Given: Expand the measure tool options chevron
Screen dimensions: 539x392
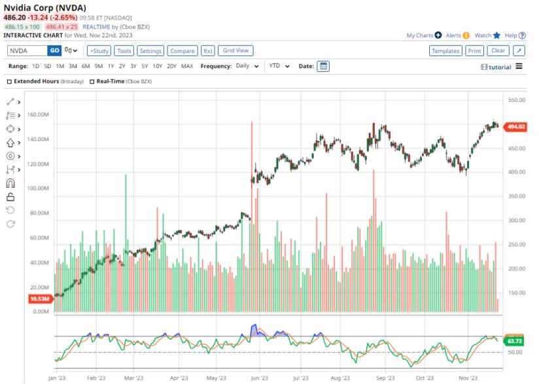Looking at the screenshot, I should [19, 170].
